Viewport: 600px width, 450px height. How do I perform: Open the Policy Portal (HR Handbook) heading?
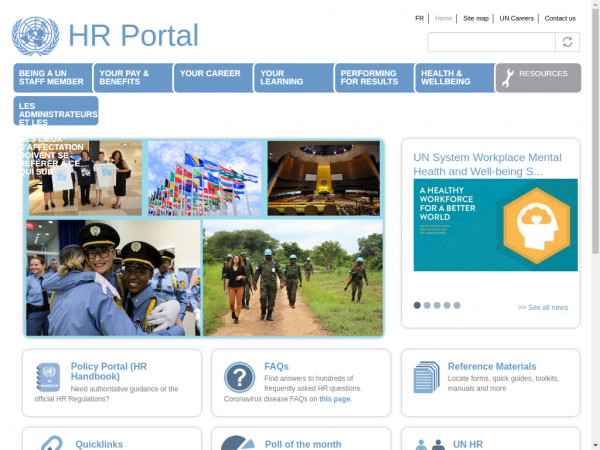pyautogui.click(x=109, y=371)
